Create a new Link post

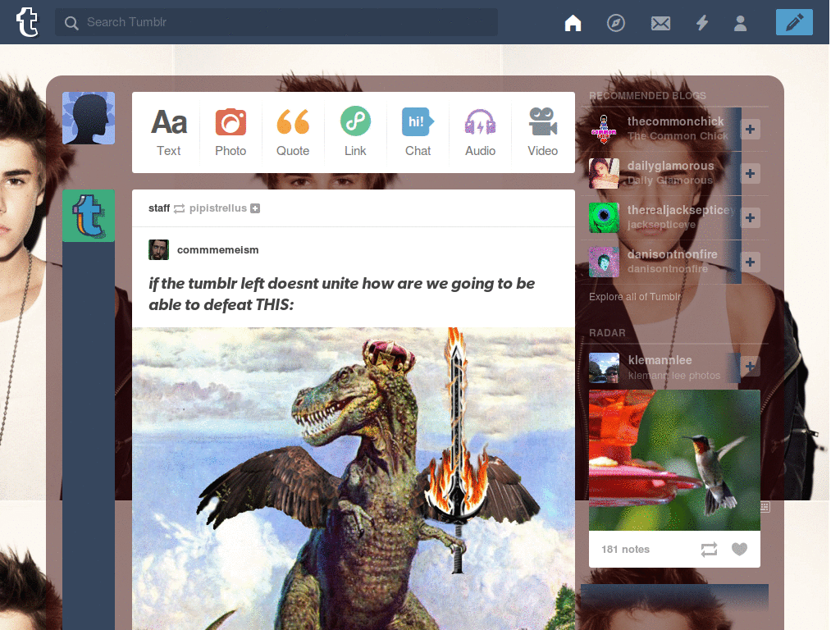pyautogui.click(x=355, y=132)
